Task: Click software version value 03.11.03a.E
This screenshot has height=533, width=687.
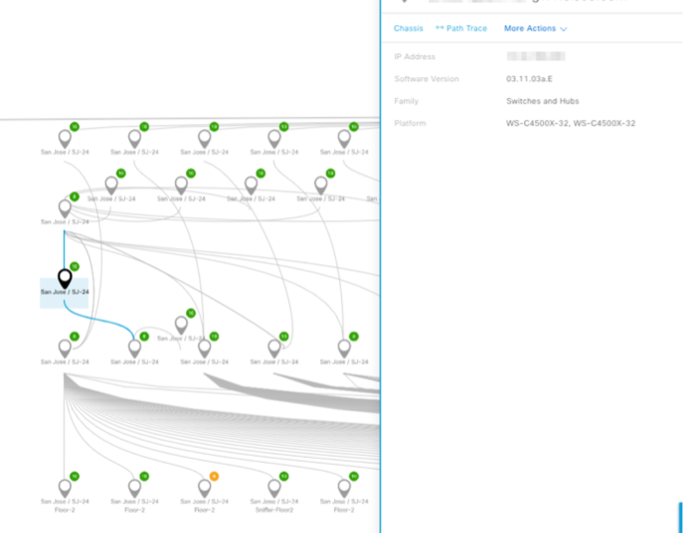Action: click(x=529, y=79)
